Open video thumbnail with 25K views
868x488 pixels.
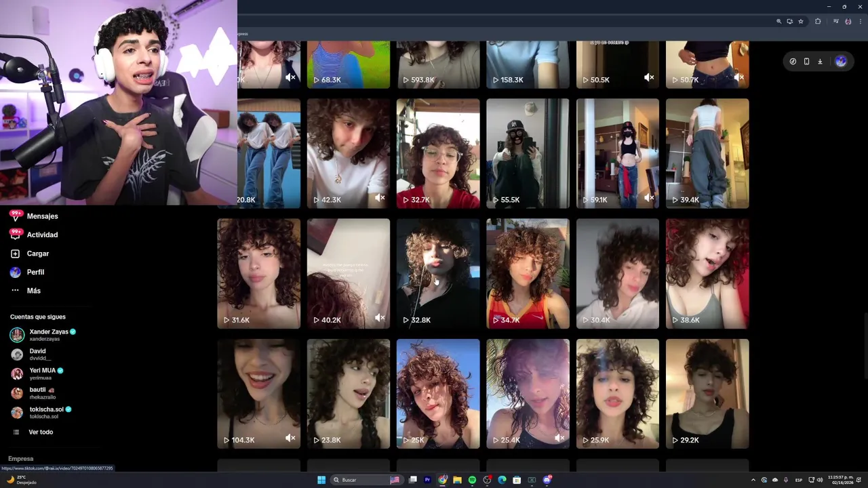click(x=438, y=394)
